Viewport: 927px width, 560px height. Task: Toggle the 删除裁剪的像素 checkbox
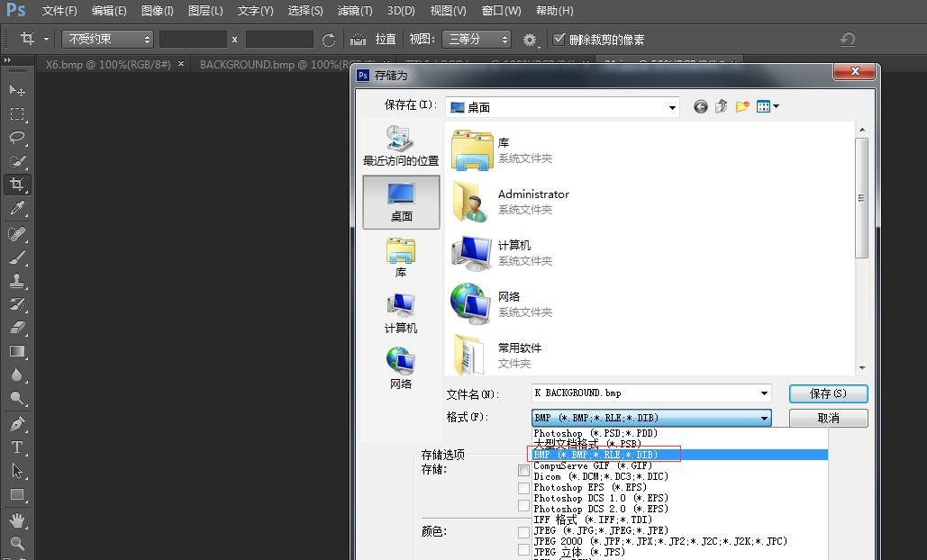[559, 39]
